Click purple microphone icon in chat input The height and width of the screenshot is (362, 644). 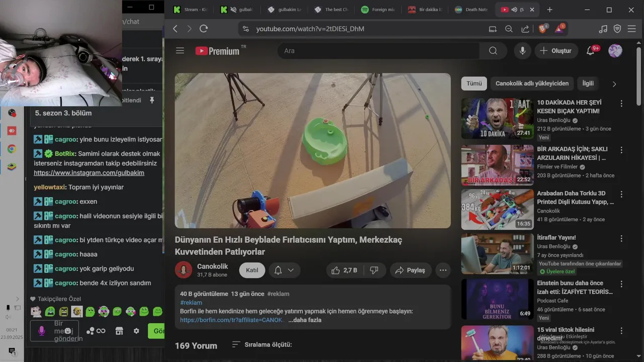tap(42, 331)
